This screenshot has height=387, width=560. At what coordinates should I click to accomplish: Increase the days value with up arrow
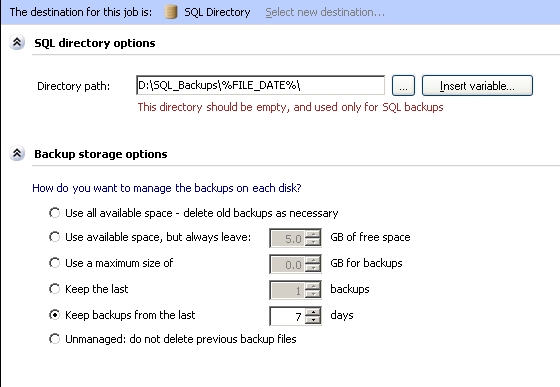point(313,312)
